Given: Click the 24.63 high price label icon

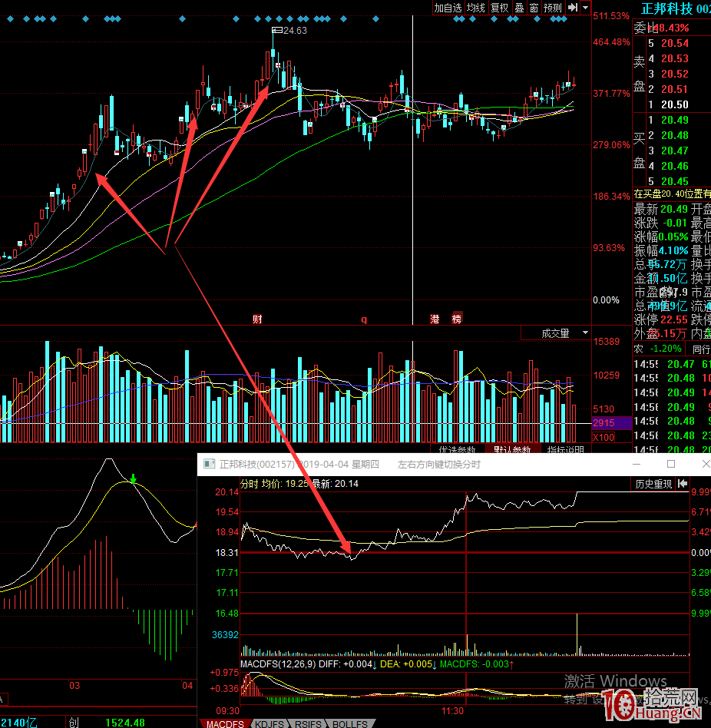Looking at the screenshot, I should (277, 30).
